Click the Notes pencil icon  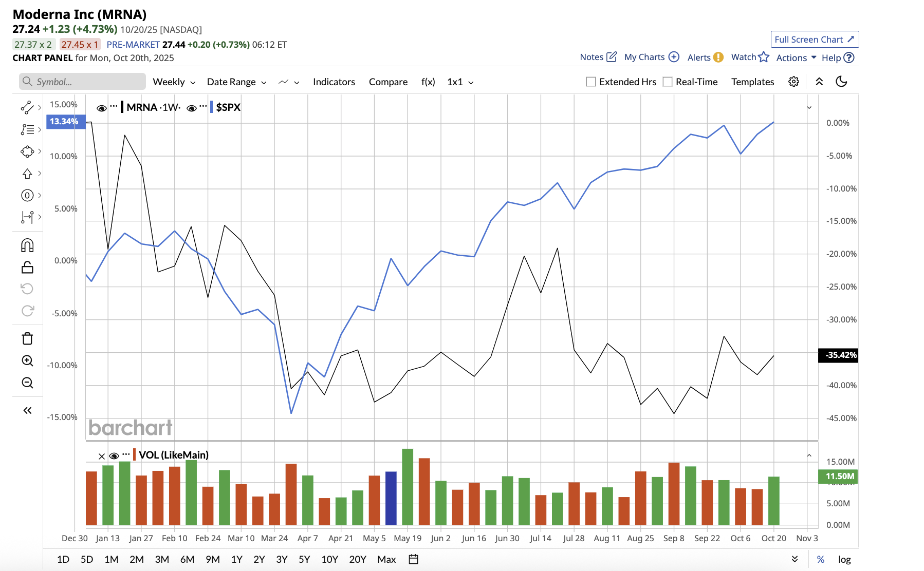612,56
